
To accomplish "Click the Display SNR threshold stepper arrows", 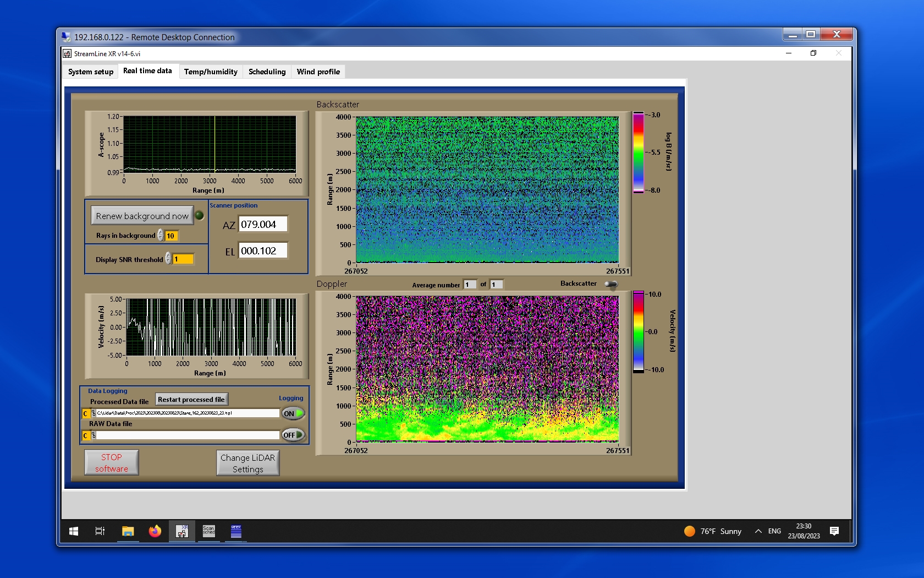I will pyautogui.click(x=168, y=259).
